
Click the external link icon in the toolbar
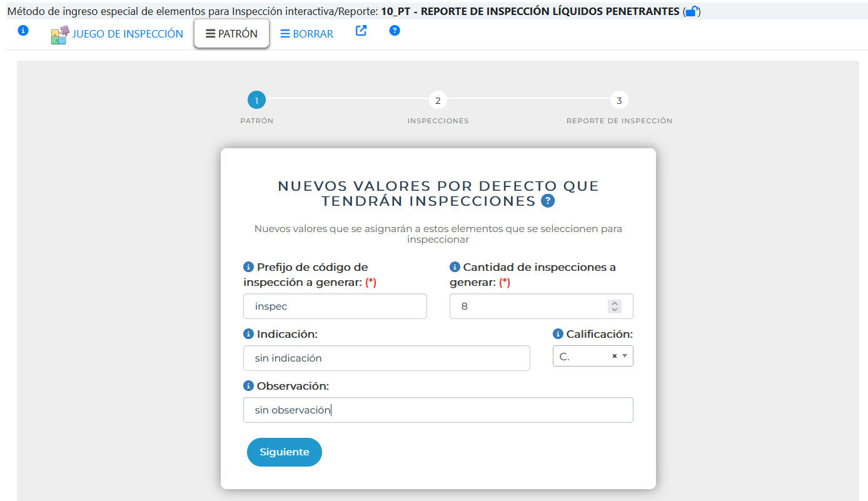[x=361, y=31]
